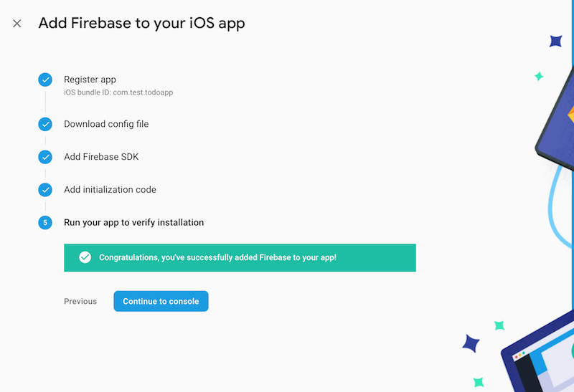Close the Add Firebase dialog
This screenshot has height=392, width=574.
tap(17, 24)
